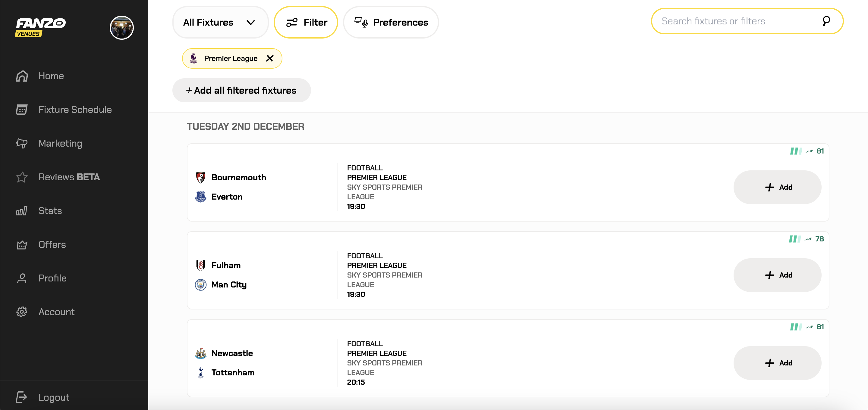868x410 pixels.
Task: Expand the All Fixtures dropdown
Action: click(220, 23)
